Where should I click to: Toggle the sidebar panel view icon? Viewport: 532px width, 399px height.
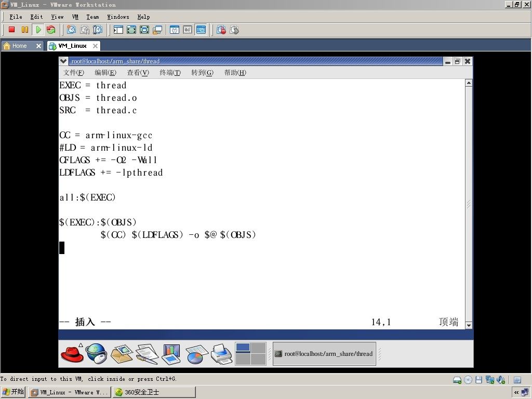[x=118, y=30]
